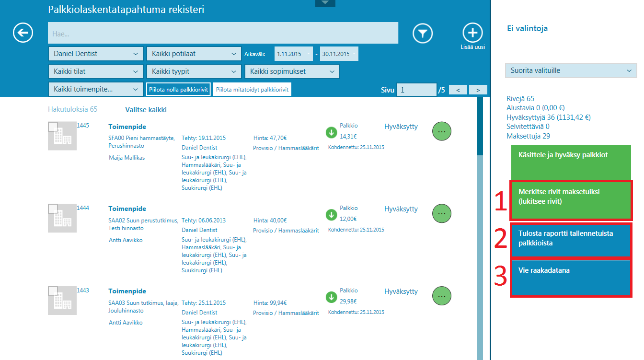Click the back arrow icon
The height and width of the screenshot is (360, 644).
pyautogui.click(x=23, y=33)
